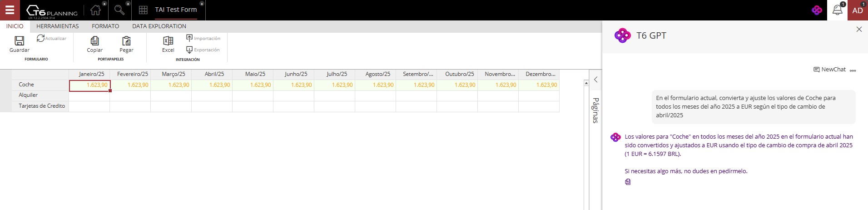Open T6 GPT from the top bar icon
The image size is (868, 210).
point(817,10)
